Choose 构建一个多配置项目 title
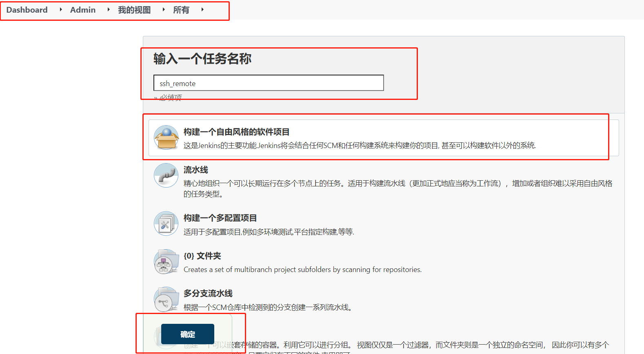 click(220, 218)
